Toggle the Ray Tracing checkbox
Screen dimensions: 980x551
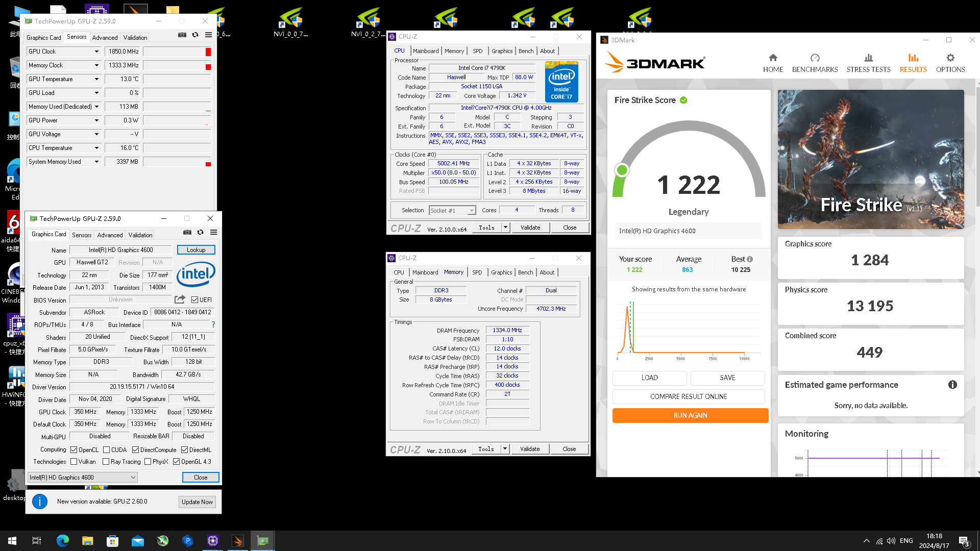click(x=106, y=461)
